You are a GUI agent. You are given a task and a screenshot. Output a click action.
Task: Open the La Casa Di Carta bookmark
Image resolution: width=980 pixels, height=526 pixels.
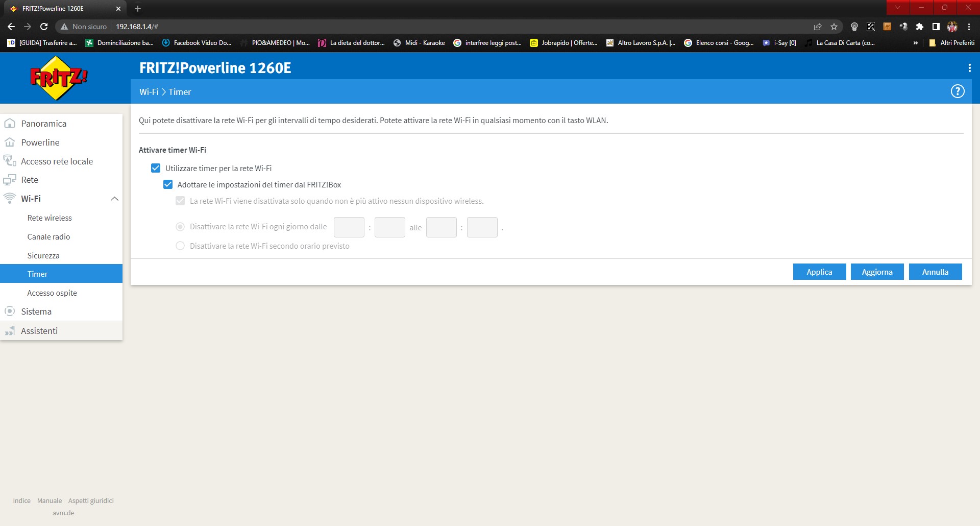click(x=840, y=43)
